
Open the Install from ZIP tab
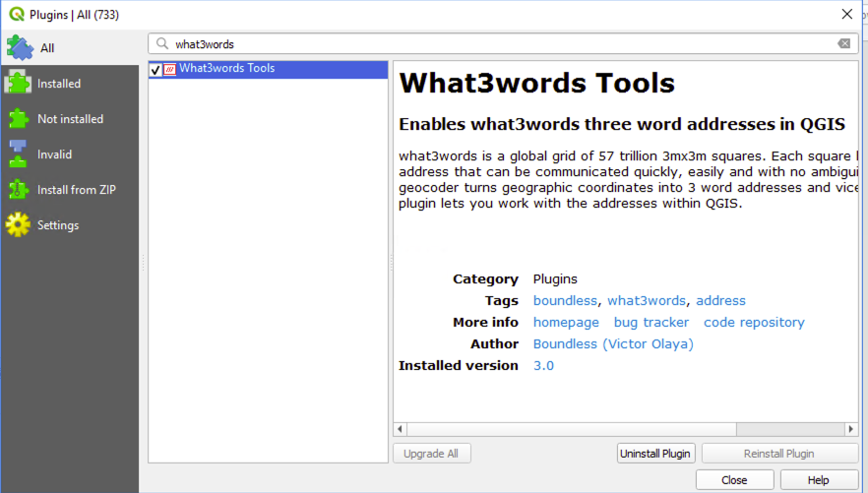(x=70, y=190)
